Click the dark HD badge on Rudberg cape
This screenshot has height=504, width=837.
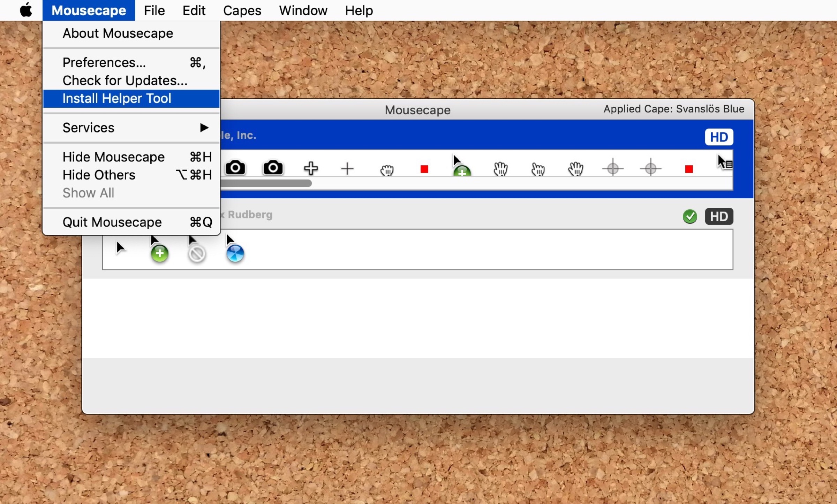718,216
